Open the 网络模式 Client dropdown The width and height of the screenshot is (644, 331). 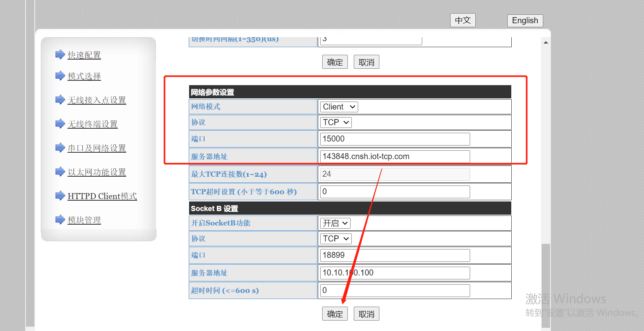coord(339,107)
